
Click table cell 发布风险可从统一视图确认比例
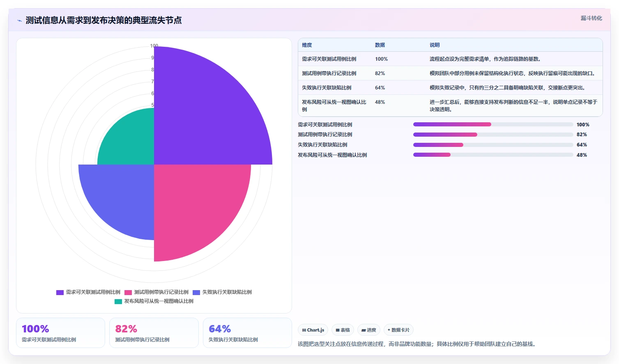pos(334,105)
